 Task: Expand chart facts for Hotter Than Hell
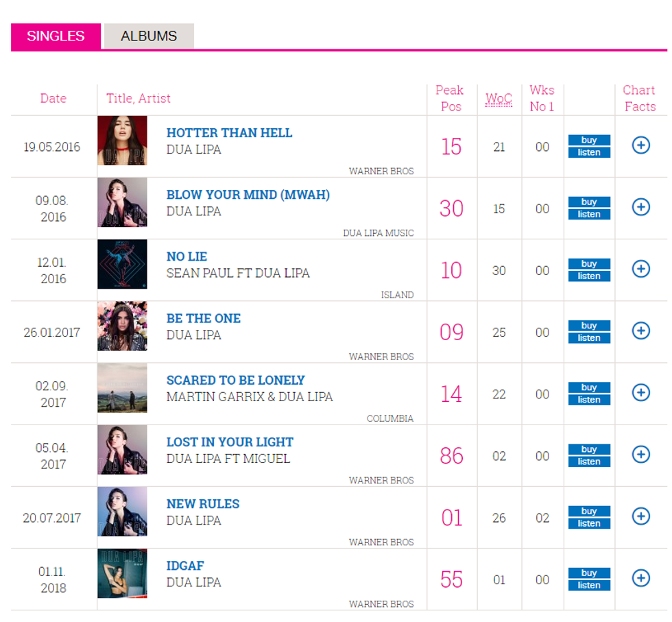tap(640, 145)
